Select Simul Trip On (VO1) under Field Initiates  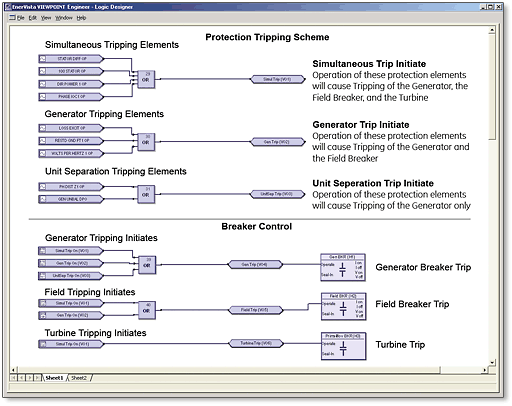point(71,303)
